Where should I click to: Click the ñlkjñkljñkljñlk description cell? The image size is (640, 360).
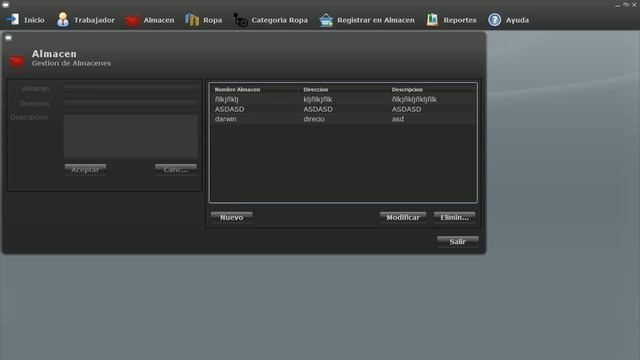coord(414,100)
